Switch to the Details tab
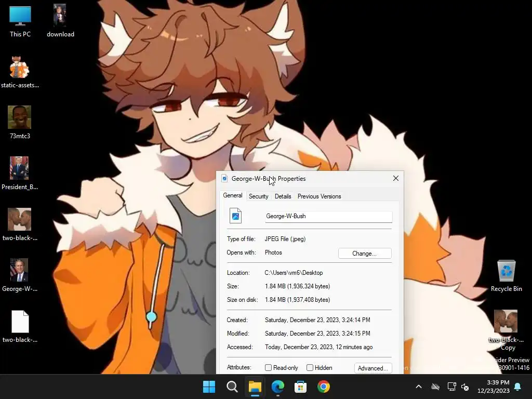This screenshot has width=532, height=399. (283, 196)
